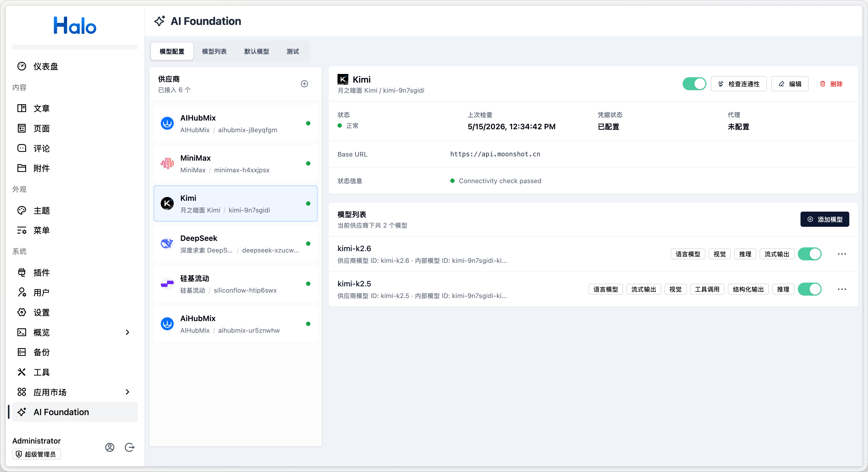Expand the 应用市场 submenu chevron
The height and width of the screenshot is (472, 868).
(x=127, y=392)
